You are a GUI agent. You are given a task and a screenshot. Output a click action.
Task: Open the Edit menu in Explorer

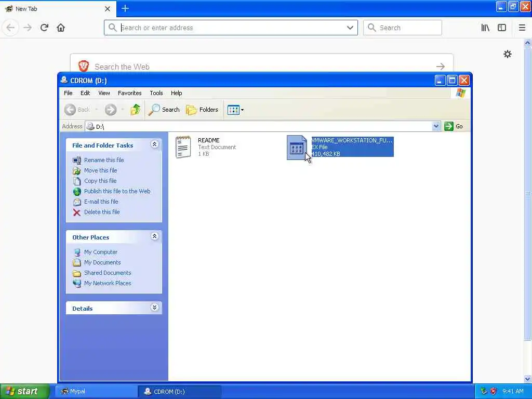tap(85, 93)
